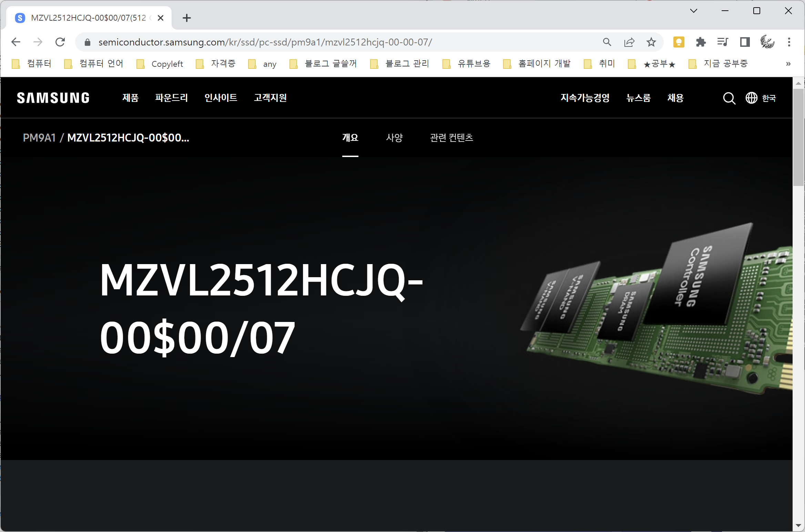Open the media control playlist icon
This screenshot has height=532, width=805.
point(723,42)
